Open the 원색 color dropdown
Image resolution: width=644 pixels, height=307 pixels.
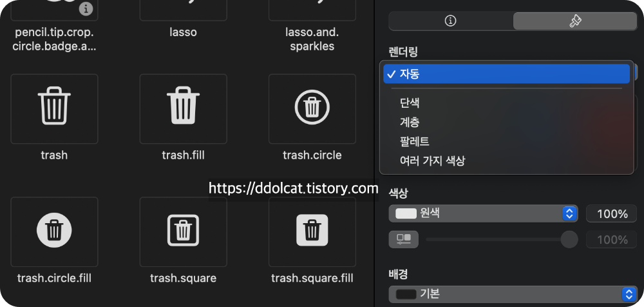pos(483,213)
